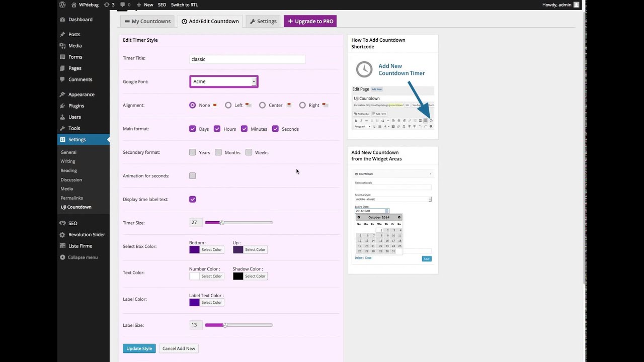
Task: Toggle Display time label text checkbox
Action: point(192,199)
